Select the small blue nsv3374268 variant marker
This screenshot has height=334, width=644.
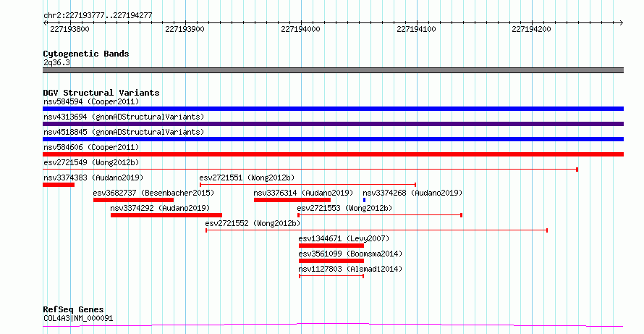(x=364, y=200)
